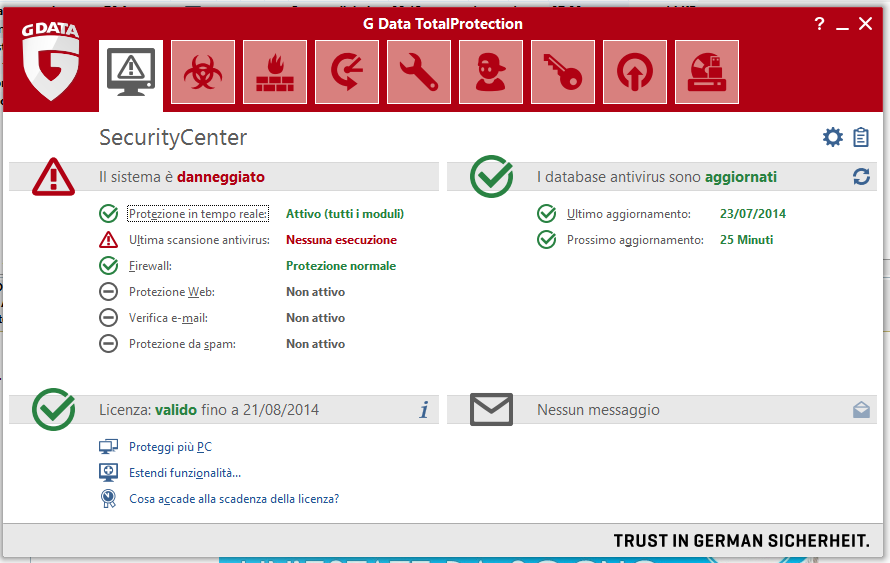Select 'Protezione in tempo reale' option
The height and width of the screenshot is (563, 890).
(198, 213)
